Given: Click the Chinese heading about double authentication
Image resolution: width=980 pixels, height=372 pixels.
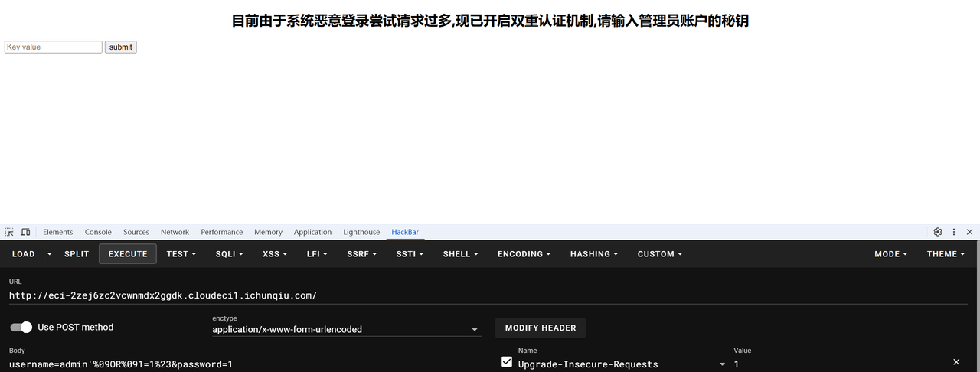Looking at the screenshot, I should point(490,21).
